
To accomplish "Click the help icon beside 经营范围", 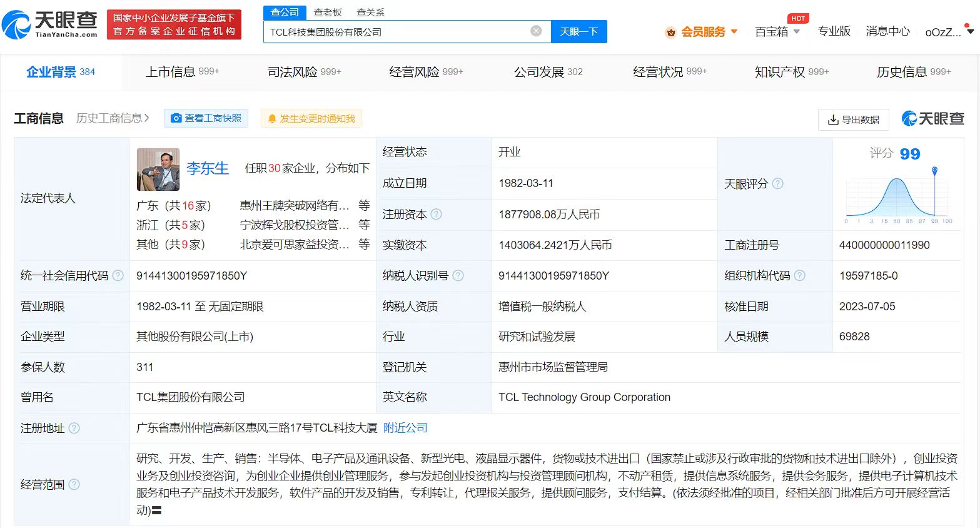I will pyautogui.click(x=75, y=485).
